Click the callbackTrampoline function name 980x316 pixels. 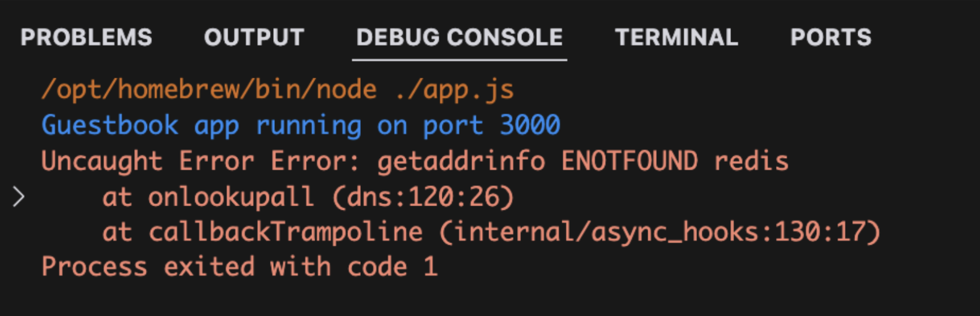(x=285, y=233)
